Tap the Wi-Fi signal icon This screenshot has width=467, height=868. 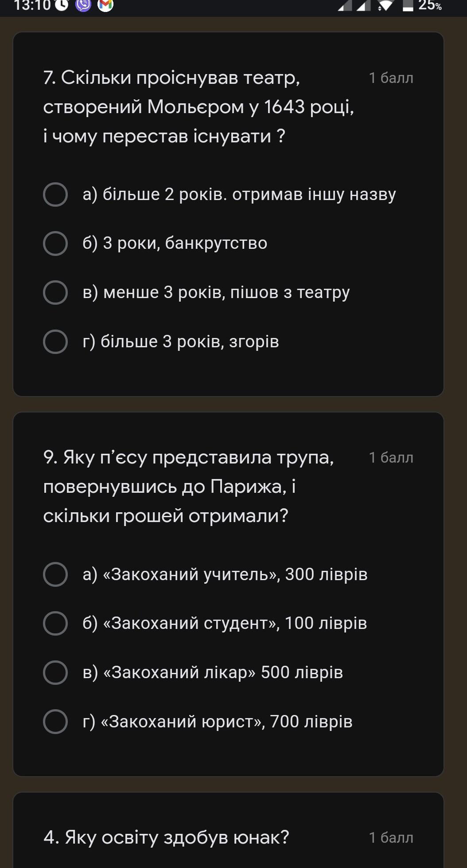point(386,5)
